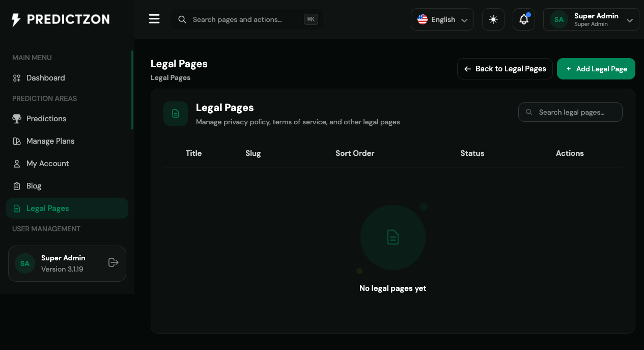Viewport: 644px width, 350px height.
Task: Click the Slug column header
Action: (253, 153)
